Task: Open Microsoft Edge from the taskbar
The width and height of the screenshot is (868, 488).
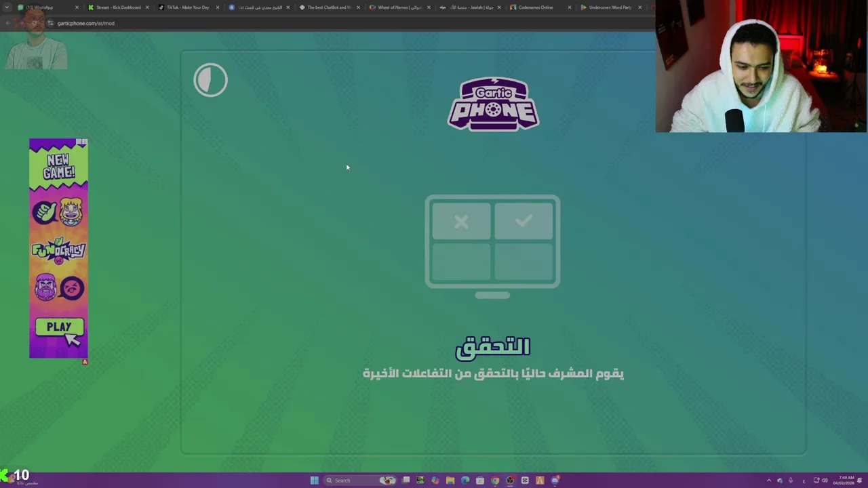Action: tap(465, 481)
